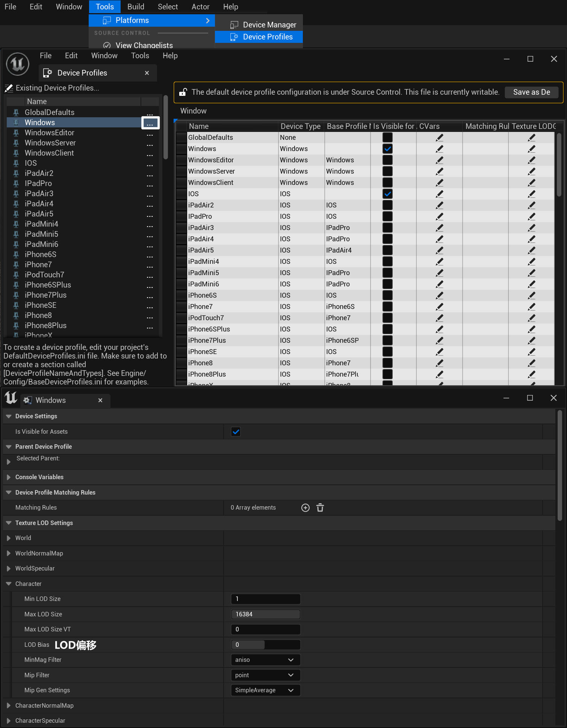Add a Matching Rules array element

click(x=305, y=508)
